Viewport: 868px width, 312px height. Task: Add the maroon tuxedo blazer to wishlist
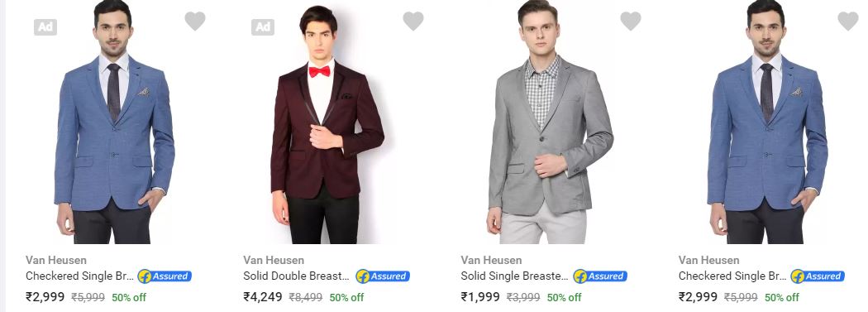413,21
